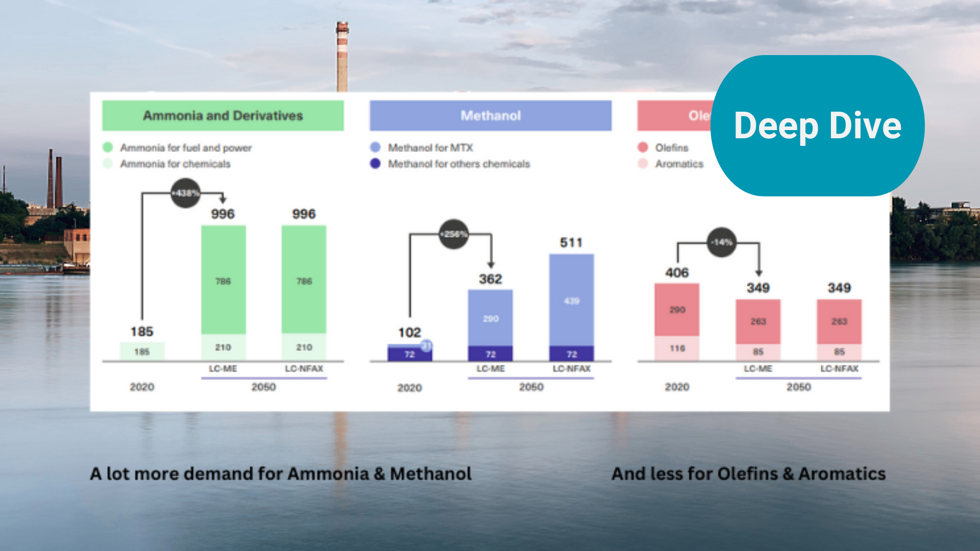Click the Methanol for MTX legend dot
Viewport: 980px width, 551px height.
point(375,147)
